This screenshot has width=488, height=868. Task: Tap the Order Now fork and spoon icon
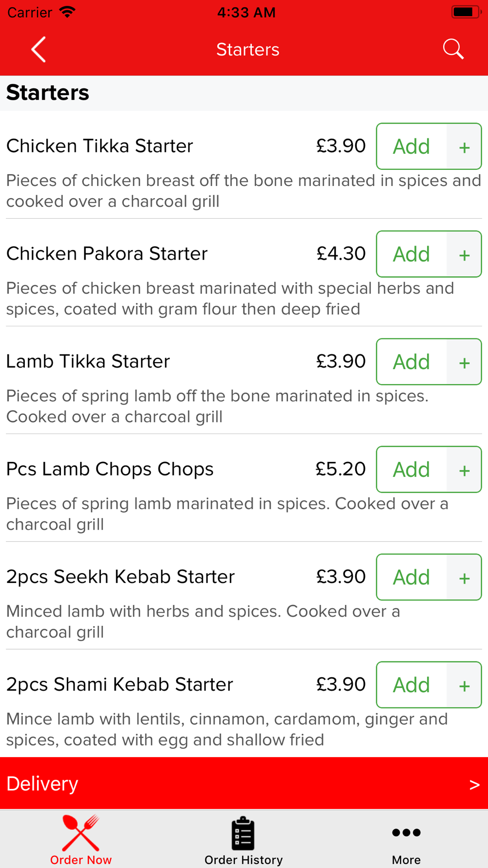click(81, 832)
